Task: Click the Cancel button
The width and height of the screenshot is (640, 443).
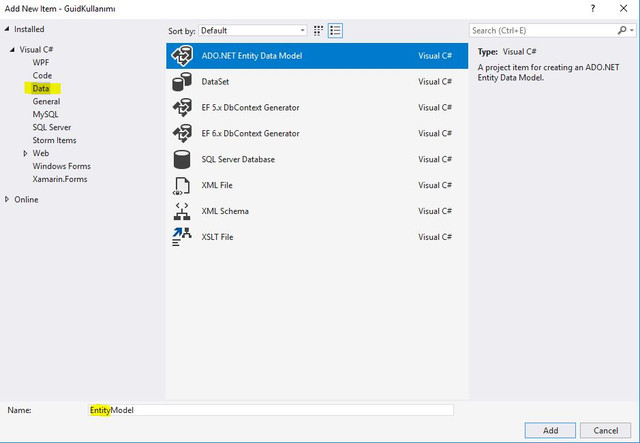Action: pyautogui.click(x=606, y=430)
